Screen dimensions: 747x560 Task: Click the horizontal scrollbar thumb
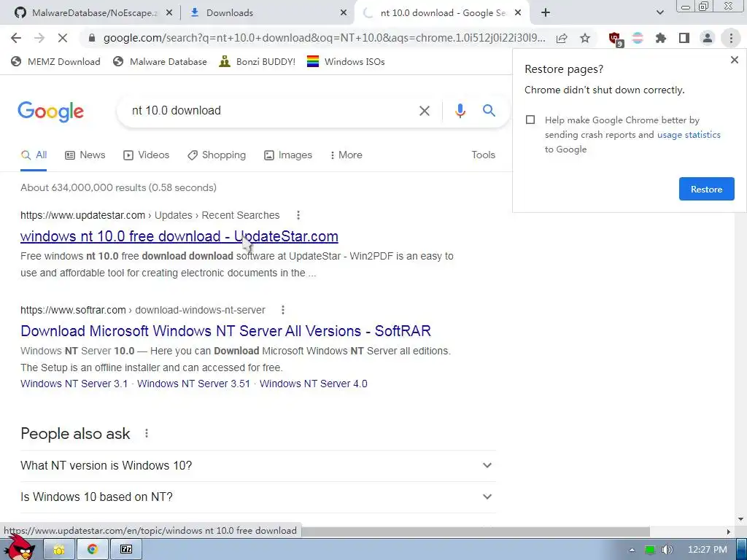[476, 532]
